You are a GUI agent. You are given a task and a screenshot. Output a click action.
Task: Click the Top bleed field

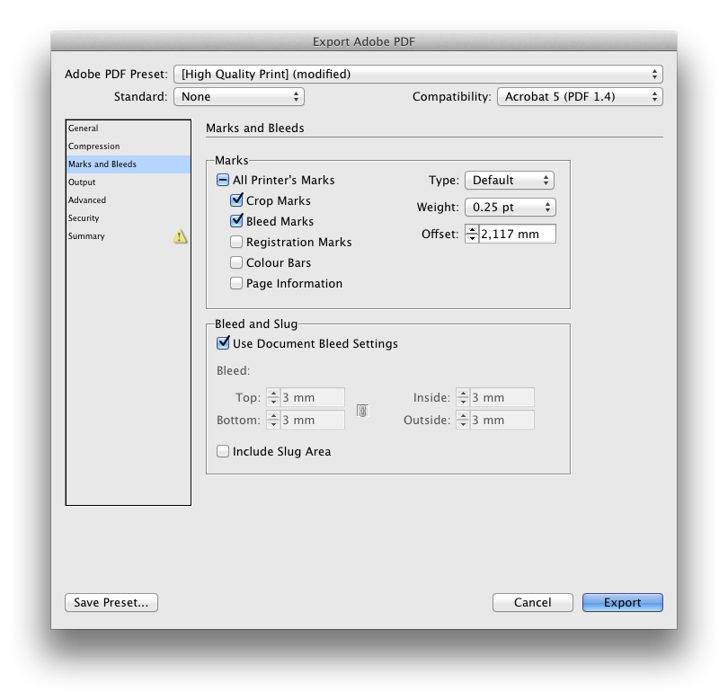pos(313,397)
